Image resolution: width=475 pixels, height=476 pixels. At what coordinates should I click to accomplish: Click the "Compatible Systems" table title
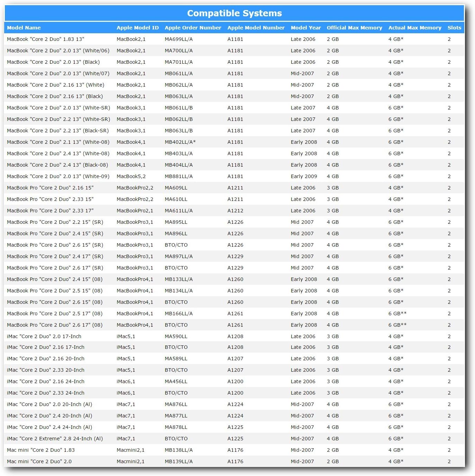click(x=234, y=13)
